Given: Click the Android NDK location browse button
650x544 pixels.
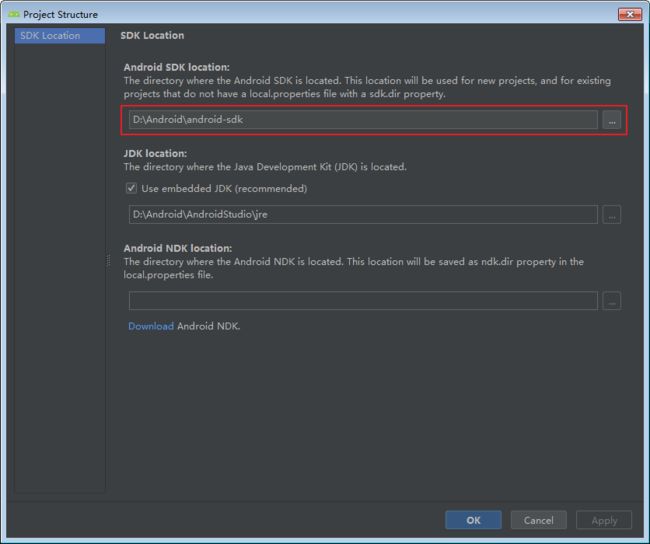Looking at the screenshot, I should point(611,301).
